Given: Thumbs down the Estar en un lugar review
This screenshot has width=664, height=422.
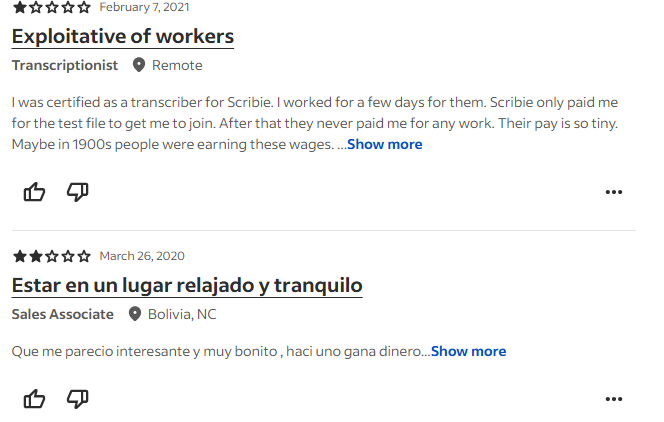Looking at the screenshot, I should [78, 399].
